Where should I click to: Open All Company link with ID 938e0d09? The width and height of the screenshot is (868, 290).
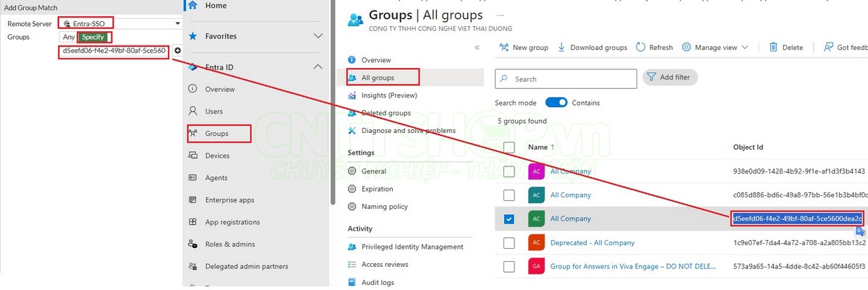tap(571, 171)
